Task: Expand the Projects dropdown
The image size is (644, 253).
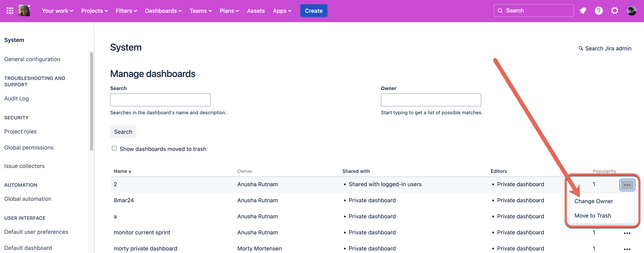Action: [x=94, y=11]
